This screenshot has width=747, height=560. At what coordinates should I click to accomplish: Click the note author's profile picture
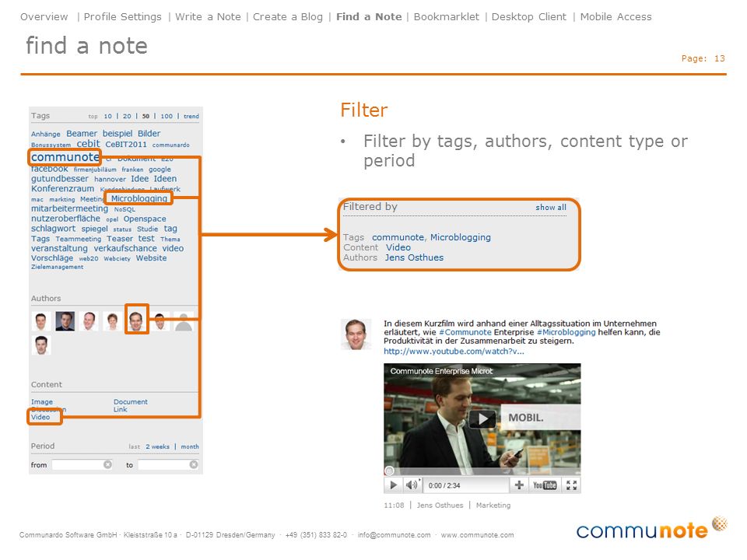coord(356,334)
